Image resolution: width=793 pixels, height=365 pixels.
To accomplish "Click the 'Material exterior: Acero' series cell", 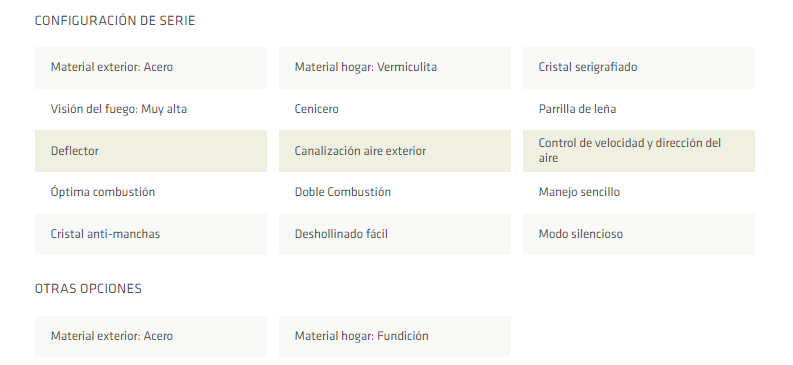I will [151, 68].
